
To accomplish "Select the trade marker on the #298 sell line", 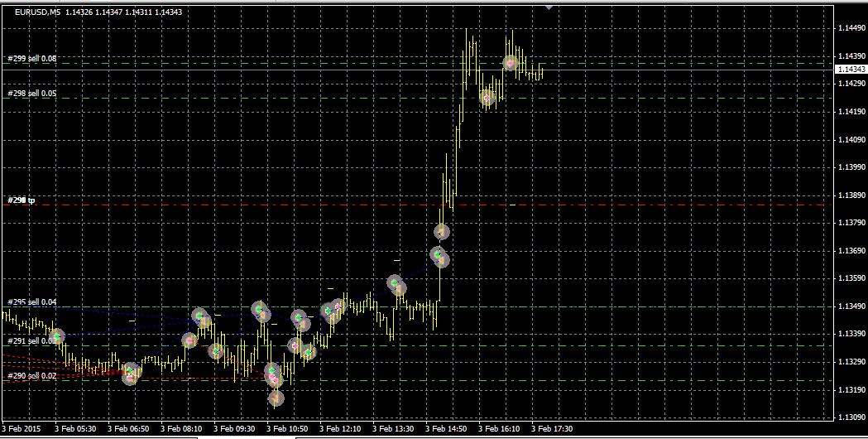I will pyautogui.click(x=487, y=98).
